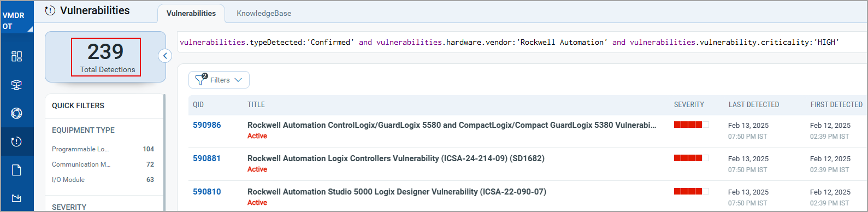Select the ControlLogix/GuardLogix 5580 vulnerability title
This screenshot has width=868, height=212.
point(452,125)
